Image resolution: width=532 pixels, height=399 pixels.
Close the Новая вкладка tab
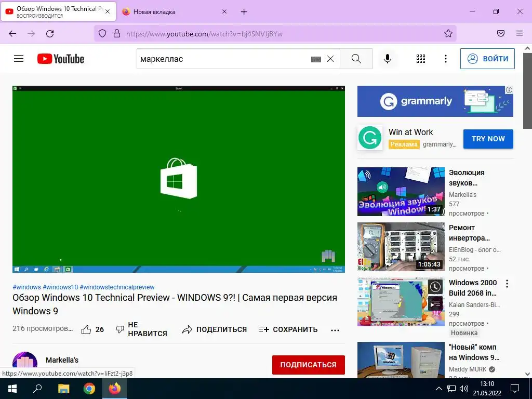click(x=224, y=11)
